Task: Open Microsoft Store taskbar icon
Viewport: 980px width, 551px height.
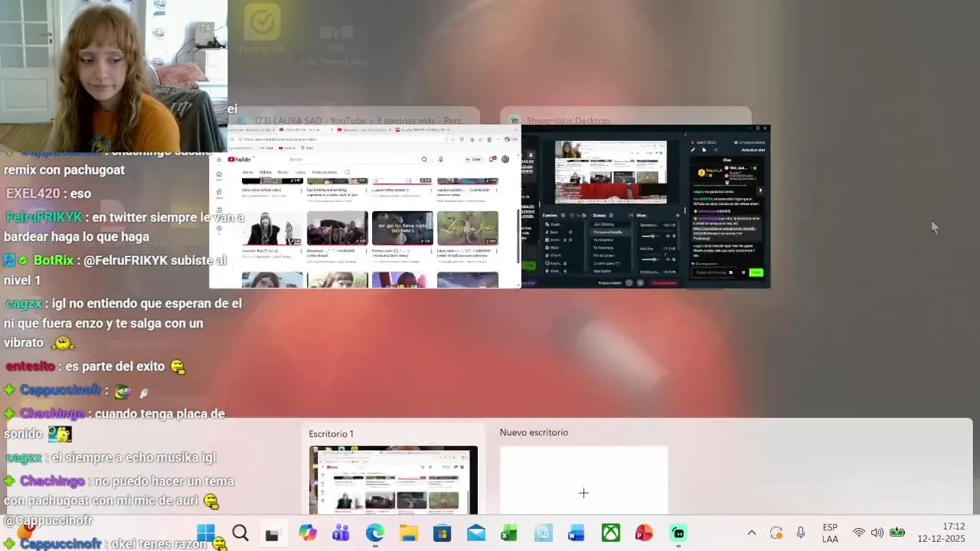Action: coord(442,533)
